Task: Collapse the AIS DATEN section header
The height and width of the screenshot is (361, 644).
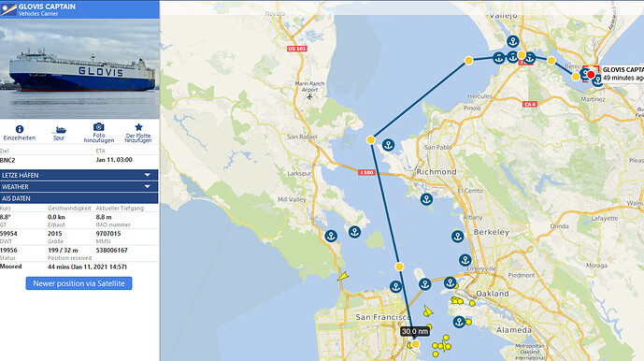Action: coord(79,198)
